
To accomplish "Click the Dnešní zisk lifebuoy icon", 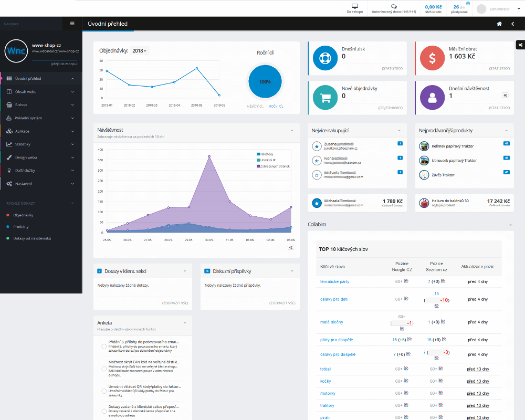I will pos(325,57).
